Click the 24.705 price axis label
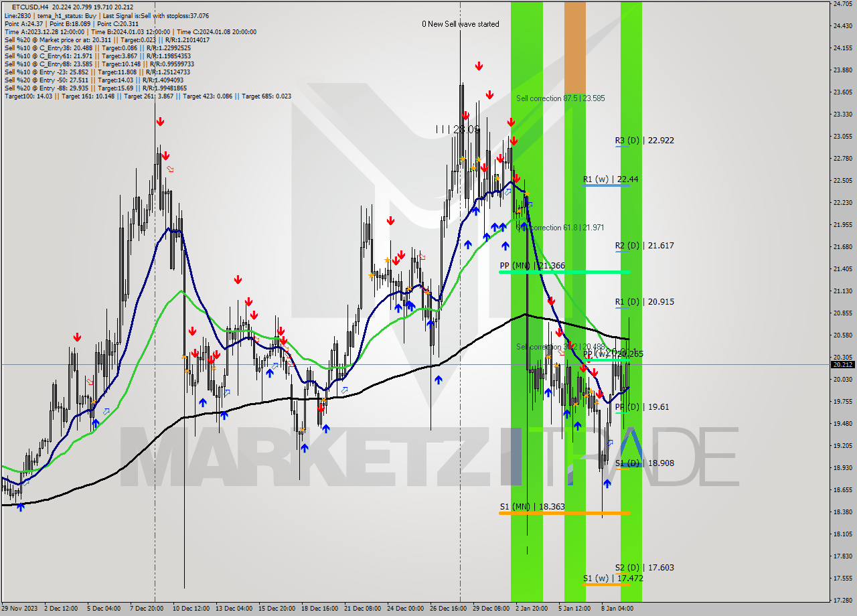857x616 pixels. point(842,4)
